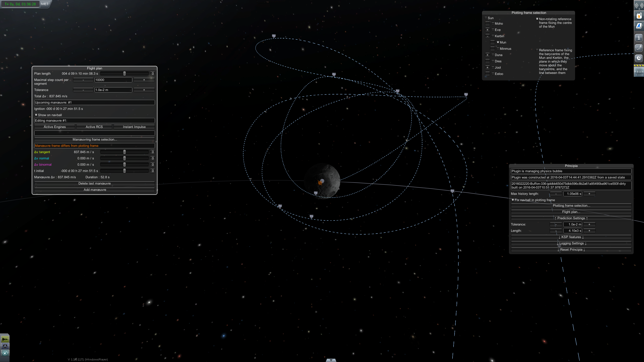
Task: Open the fuel resources panel icon
Action: point(639,16)
